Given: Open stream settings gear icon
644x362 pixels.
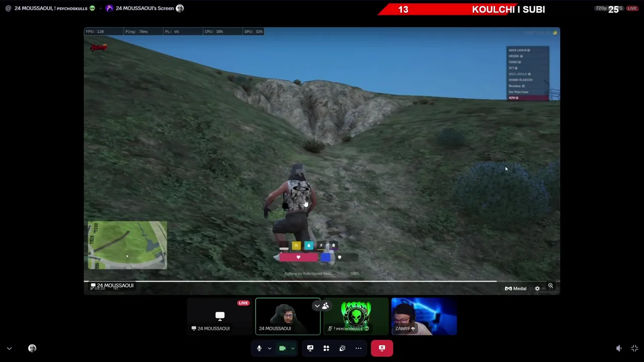Looking at the screenshot, I should [x=537, y=288].
